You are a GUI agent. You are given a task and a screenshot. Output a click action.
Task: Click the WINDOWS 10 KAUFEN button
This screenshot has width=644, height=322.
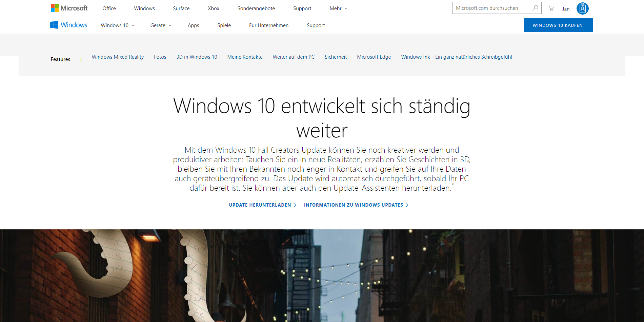pos(558,25)
